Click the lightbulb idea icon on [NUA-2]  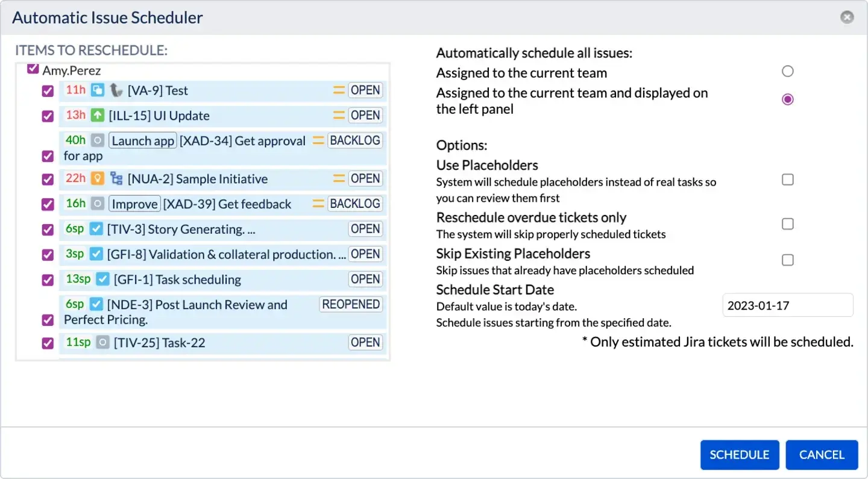(x=98, y=178)
